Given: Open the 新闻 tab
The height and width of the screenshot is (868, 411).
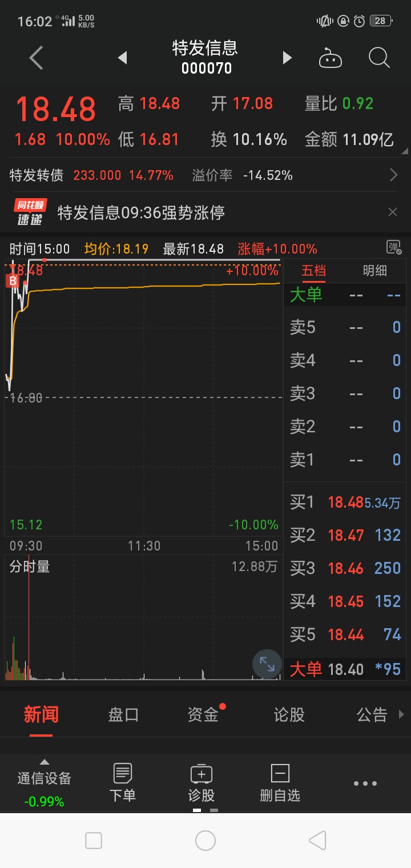Looking at the screenshot, I should 41,714.
